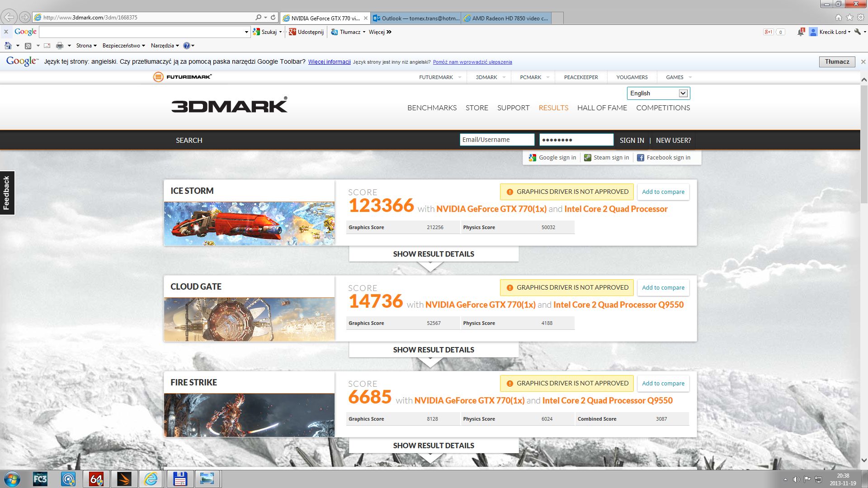
Task: Switch to the Outlook tab
Action: tap(416, 18)
